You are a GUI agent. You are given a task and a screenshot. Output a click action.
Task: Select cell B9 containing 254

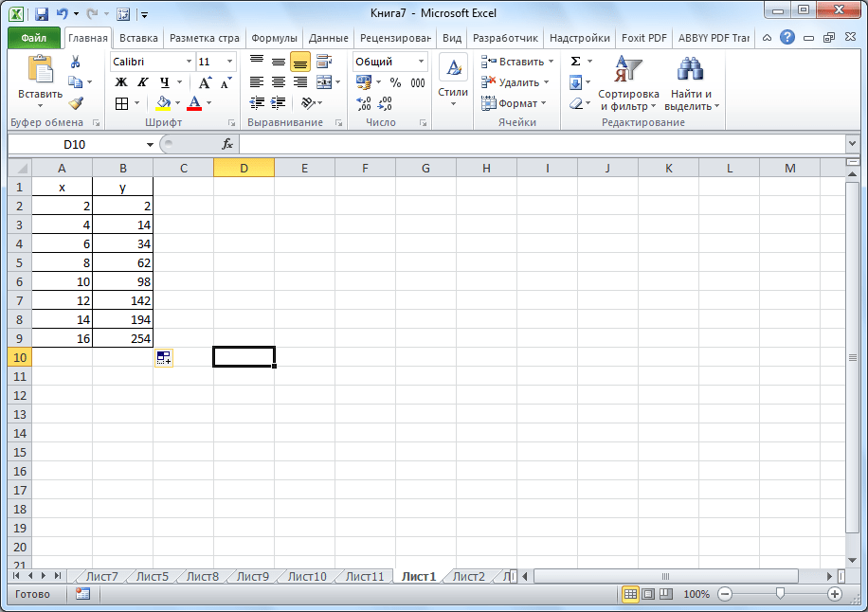[x=122, y=338]
